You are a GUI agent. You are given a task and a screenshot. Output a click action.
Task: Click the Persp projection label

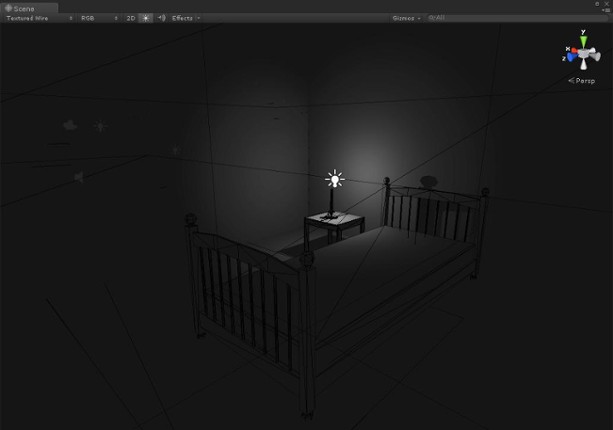583,80
